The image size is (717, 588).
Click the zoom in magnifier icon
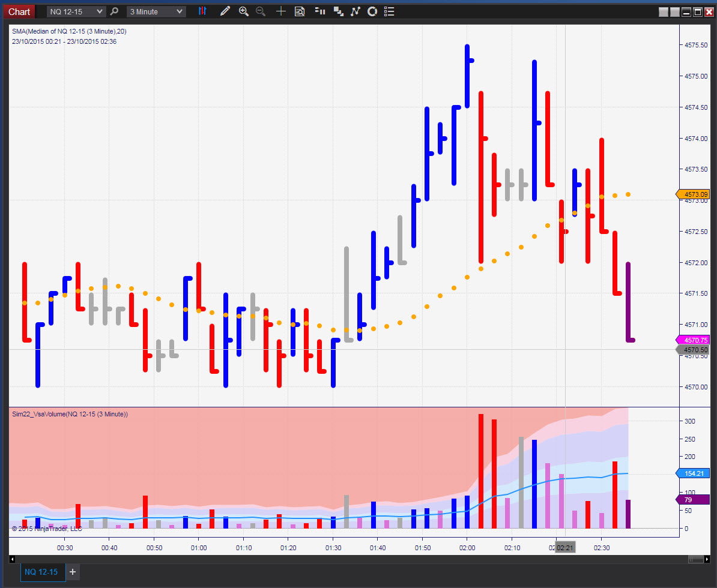tap(244, 11)
